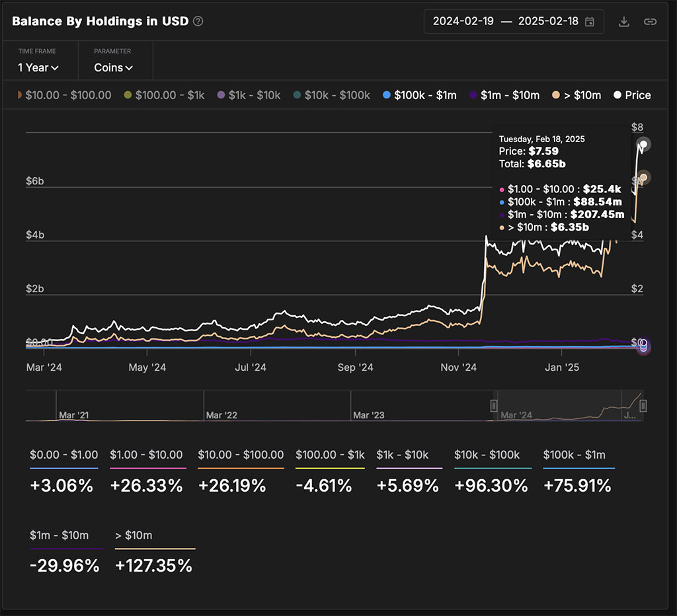Image resolution: width=677 pixels, height=616 pixels.
Task: Expand the Time Frame 1 Year dropdown
Action: point(38,68)
